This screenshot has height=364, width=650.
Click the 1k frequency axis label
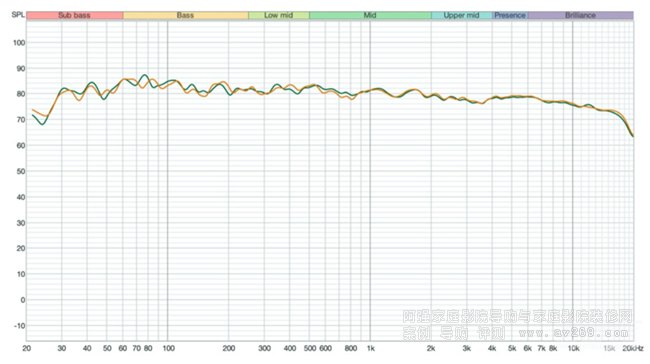tap(371, 348)
